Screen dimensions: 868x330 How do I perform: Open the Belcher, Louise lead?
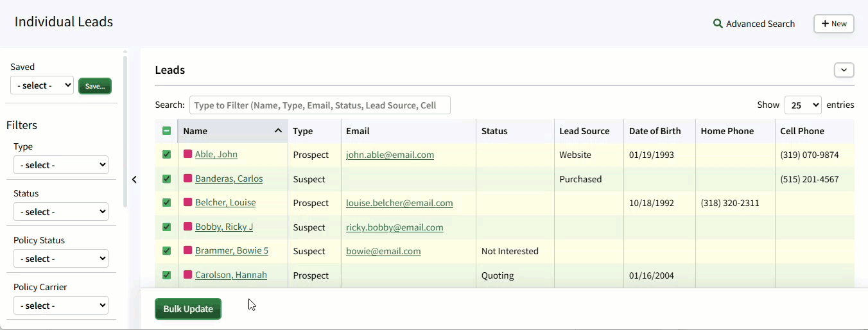(x=225, y=202)
